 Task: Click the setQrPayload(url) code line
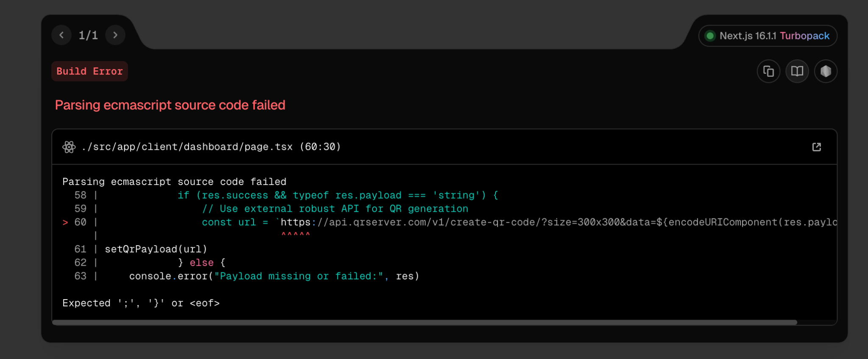pyautogui.click(x=156, y=249)
